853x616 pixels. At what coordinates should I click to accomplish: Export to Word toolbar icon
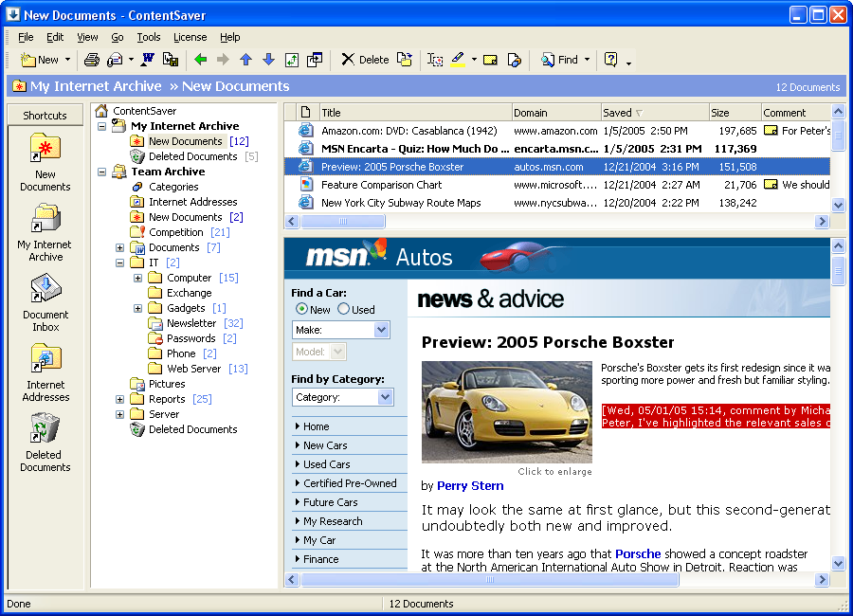click(x=148, y=60)
